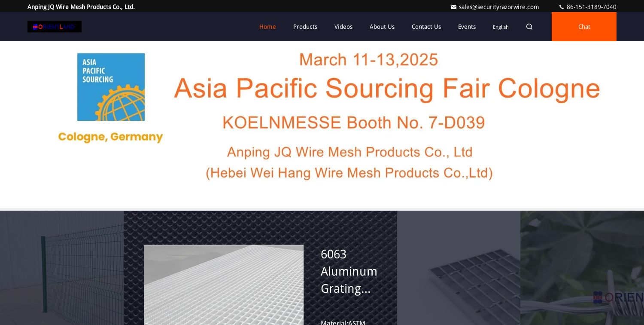Go to the Videos page

[x=343, y=27]
